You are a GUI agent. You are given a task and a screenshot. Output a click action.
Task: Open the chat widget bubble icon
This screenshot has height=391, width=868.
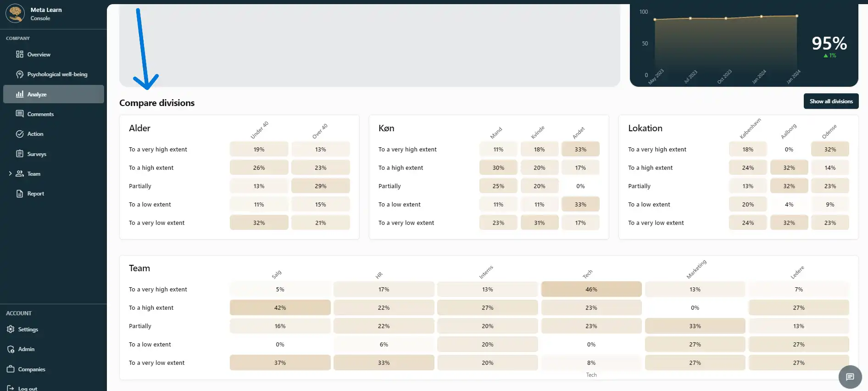click(x=850, y=377)
